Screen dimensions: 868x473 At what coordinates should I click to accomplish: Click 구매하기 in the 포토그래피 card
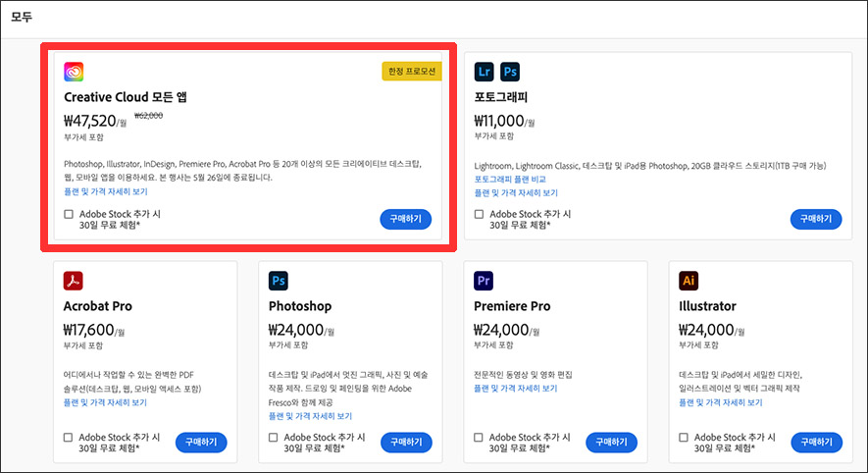pyautogui.click(x=816, y=219)
